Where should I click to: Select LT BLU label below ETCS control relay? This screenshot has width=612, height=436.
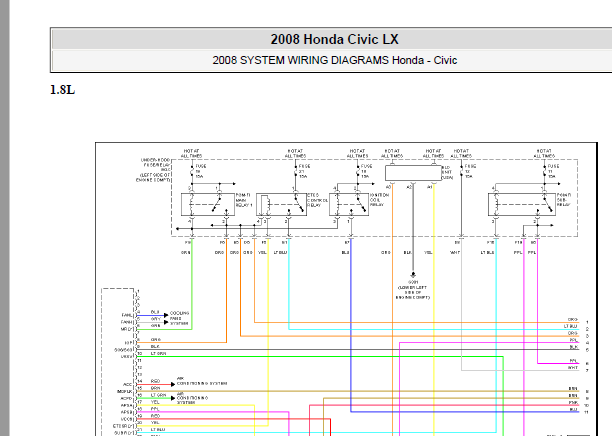click(x=280, y=253)
